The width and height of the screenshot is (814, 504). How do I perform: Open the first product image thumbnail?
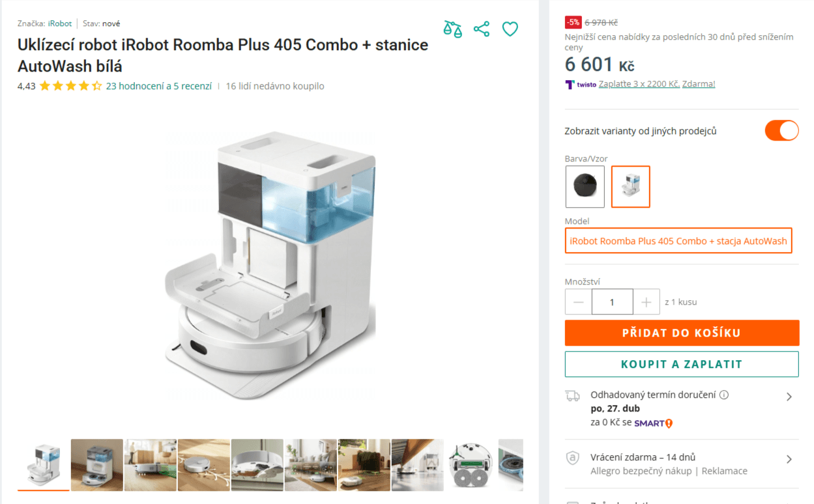[43, 464]
